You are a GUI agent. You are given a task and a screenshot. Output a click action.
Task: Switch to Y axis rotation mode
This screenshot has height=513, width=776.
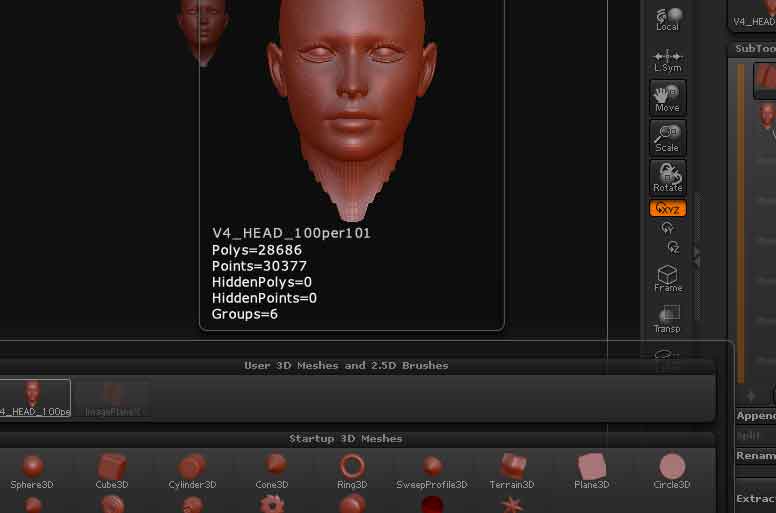tap(667, 228)
